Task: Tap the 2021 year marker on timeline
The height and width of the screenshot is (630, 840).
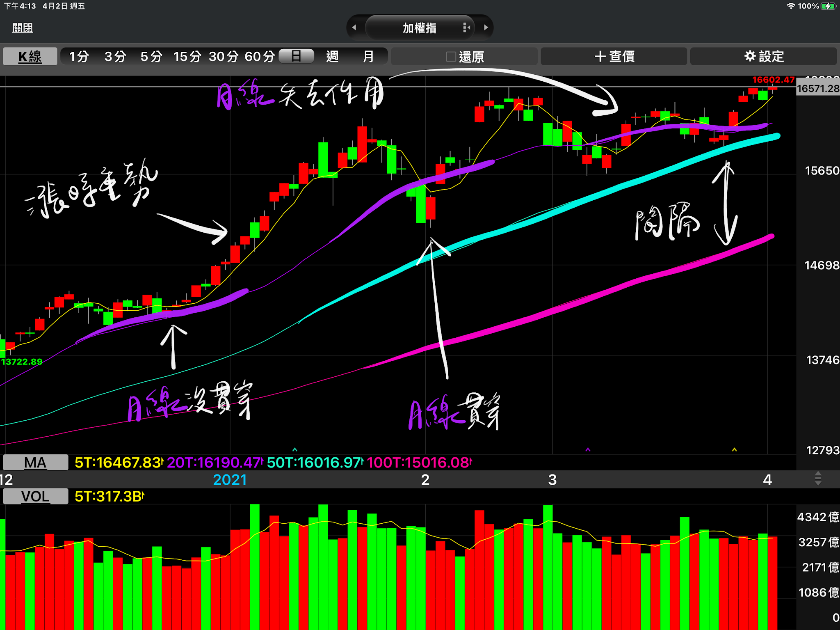Action: (x=230, y=479)
